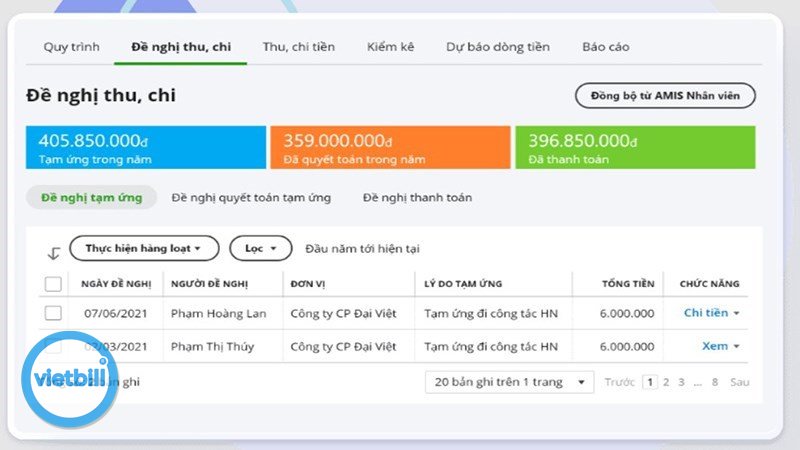
Task: Select the Đề nghị thanh toán sub-tab
Action: coord(417,198)
